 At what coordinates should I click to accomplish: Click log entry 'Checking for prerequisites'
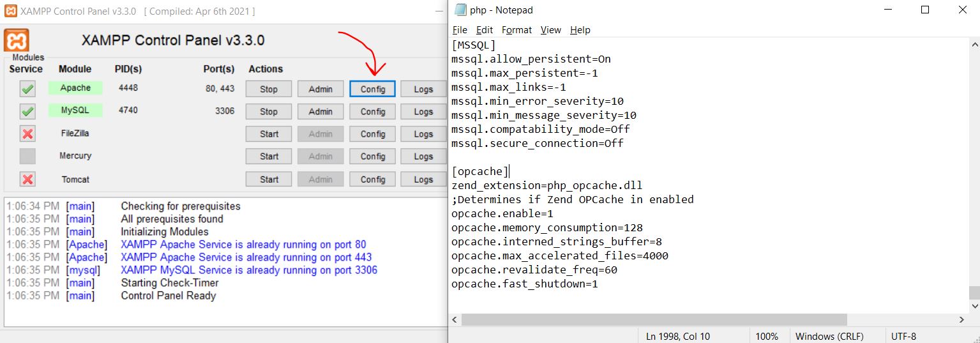[181, 206]
